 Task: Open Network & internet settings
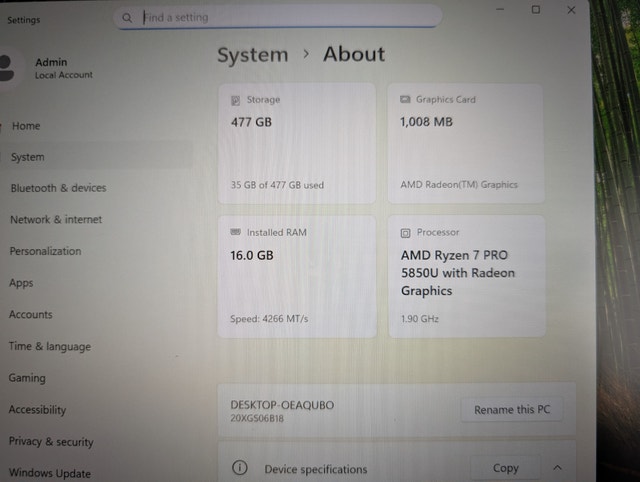pos(56,220)
